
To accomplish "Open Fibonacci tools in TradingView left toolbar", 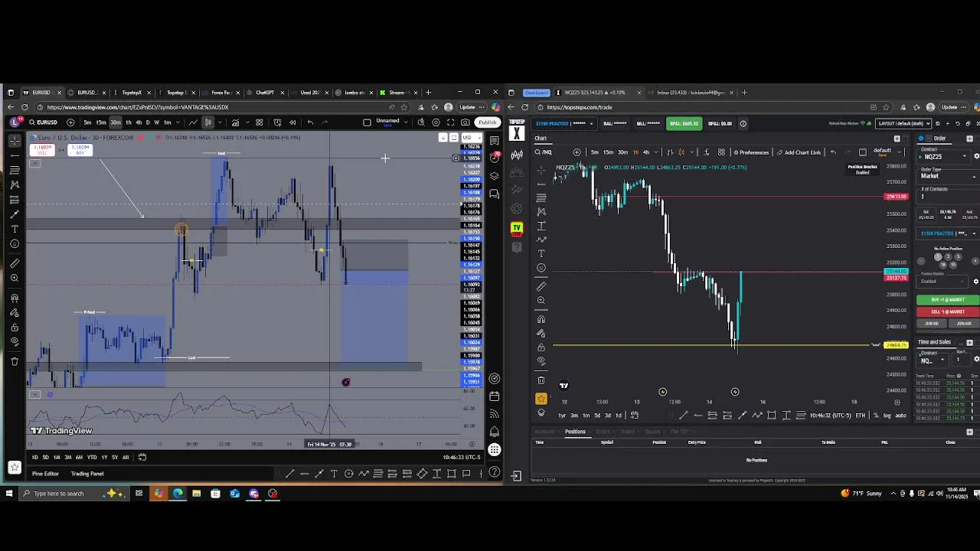I will tap(15, 170).
